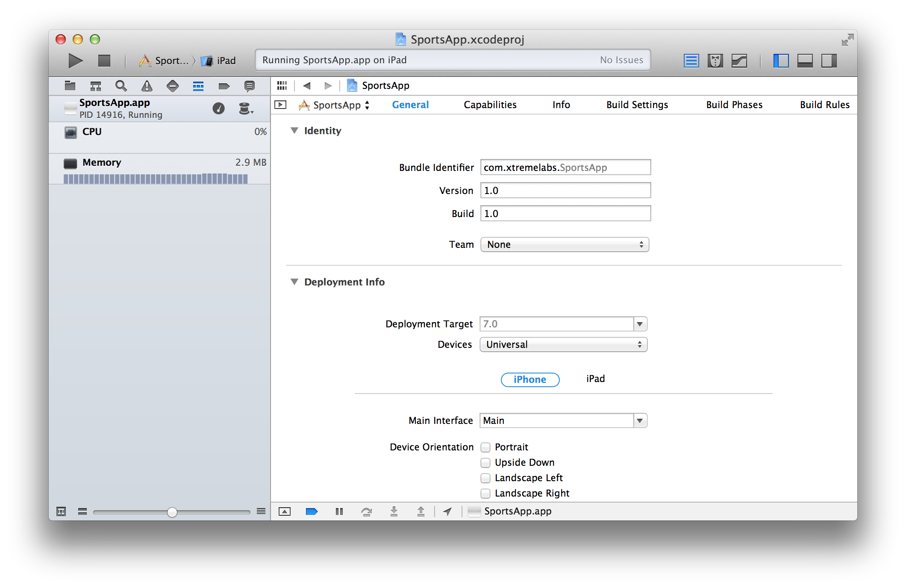Open the related items grid menu

point(282,85)
